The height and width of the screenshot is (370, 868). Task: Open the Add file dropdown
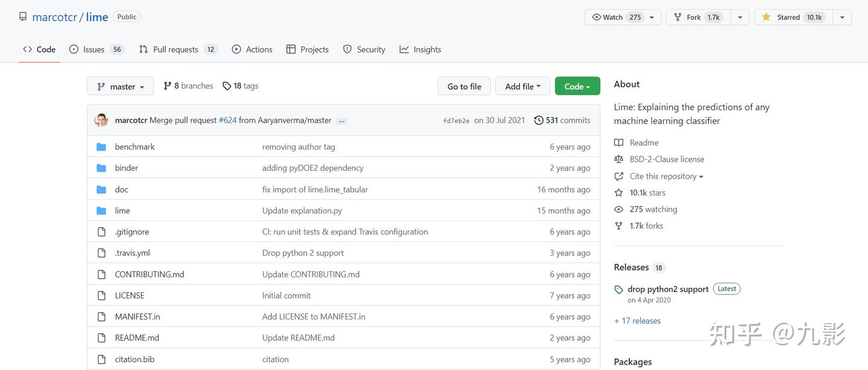tap(523, 86)
